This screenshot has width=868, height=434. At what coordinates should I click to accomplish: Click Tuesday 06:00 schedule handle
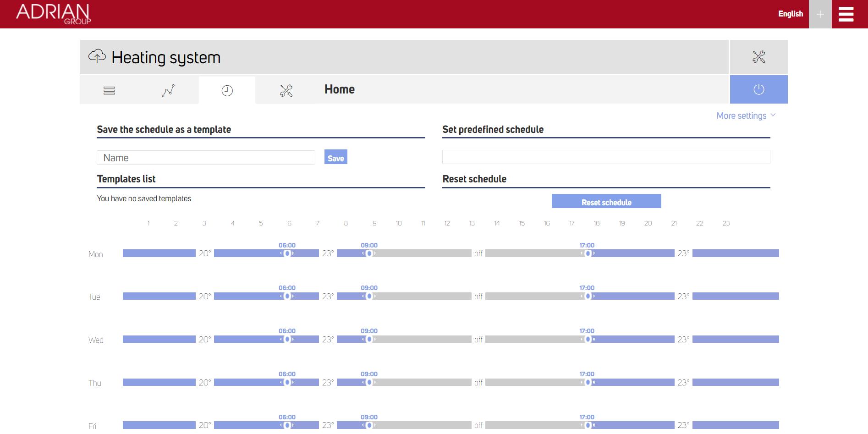point(287,296)
